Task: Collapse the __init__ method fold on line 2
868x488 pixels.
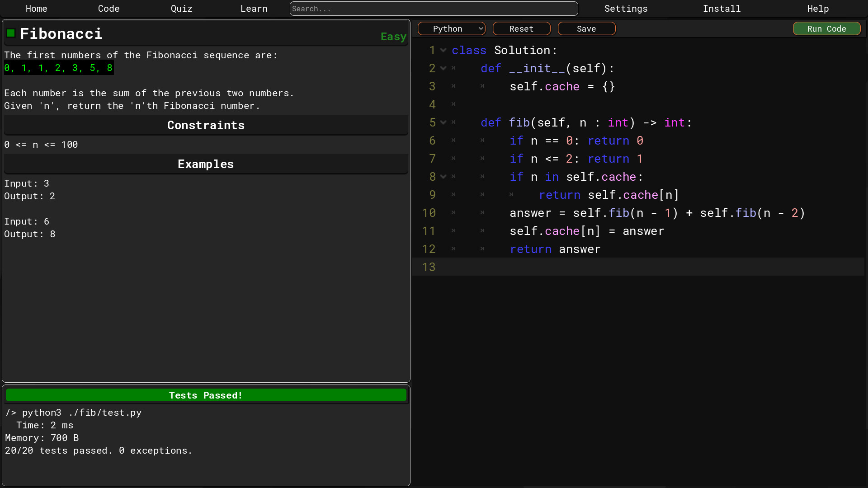Action: coord(443,68)
